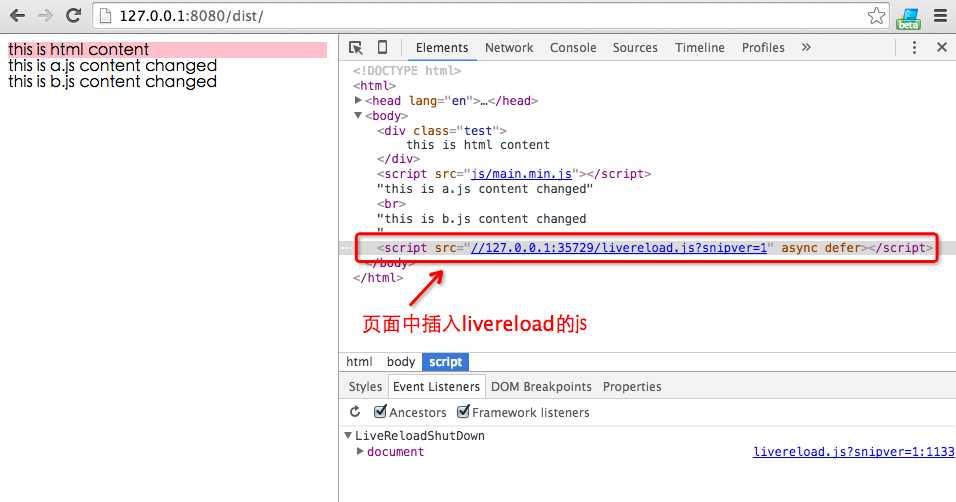This screenshot has width=956, height=502.
Task: Select html in the breadcrumb bar
Action: pos(359,362)
